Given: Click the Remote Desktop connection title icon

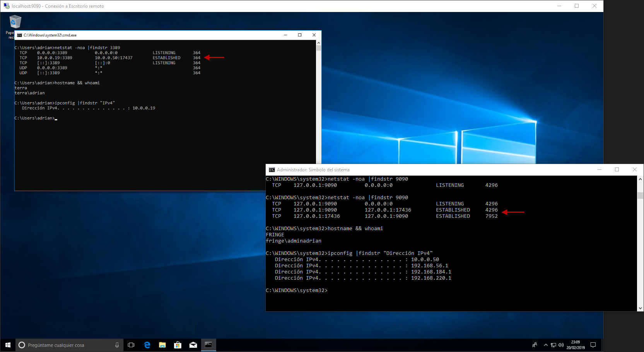Looking at the screenshot, I should tap(6, 6).
